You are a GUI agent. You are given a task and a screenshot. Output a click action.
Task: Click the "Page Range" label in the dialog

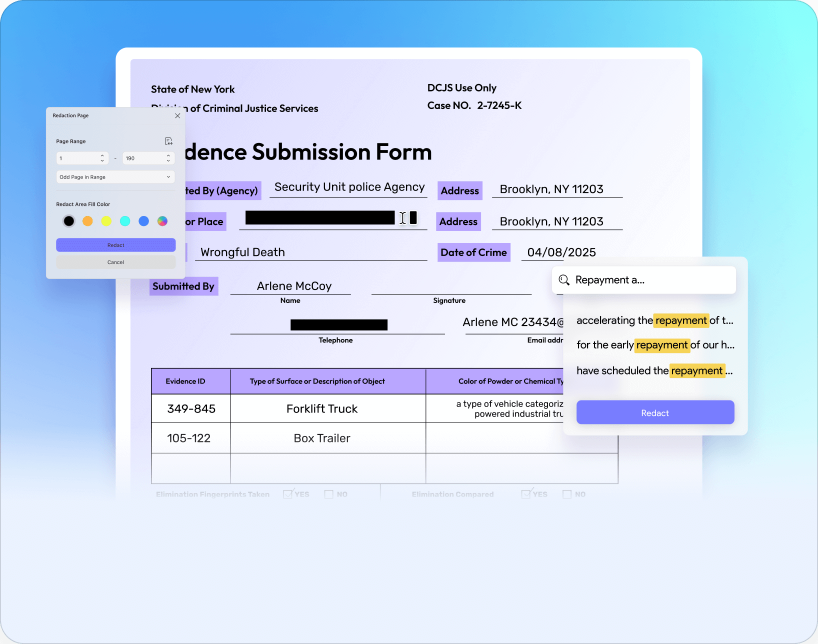[x=71, y=141]
